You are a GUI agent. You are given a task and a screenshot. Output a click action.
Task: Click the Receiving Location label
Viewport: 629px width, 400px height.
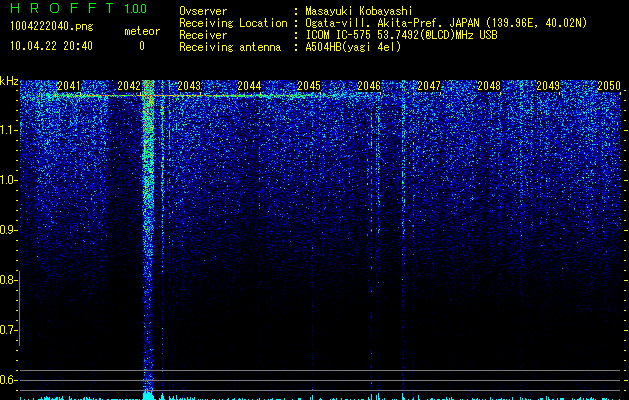pyautogui.click(x=233, y=23)
